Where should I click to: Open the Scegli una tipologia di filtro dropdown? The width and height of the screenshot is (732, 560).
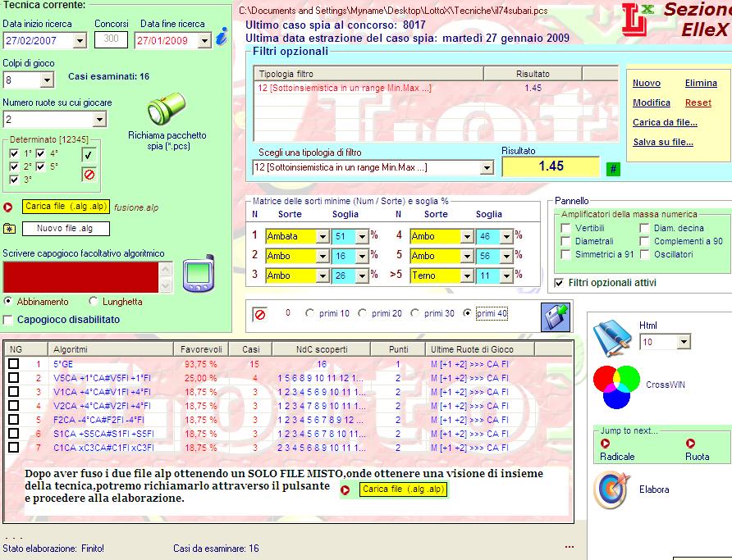pos(487,168)
